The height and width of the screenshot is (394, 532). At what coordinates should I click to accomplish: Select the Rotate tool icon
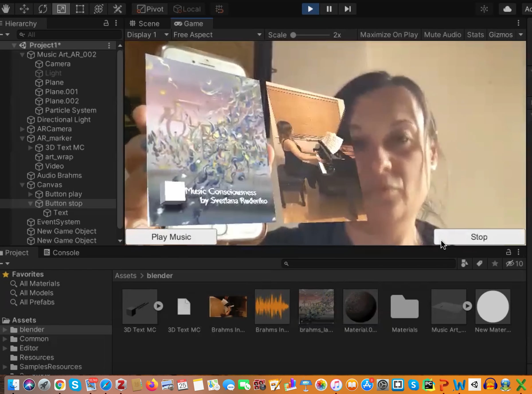click(x=43, y=9)
